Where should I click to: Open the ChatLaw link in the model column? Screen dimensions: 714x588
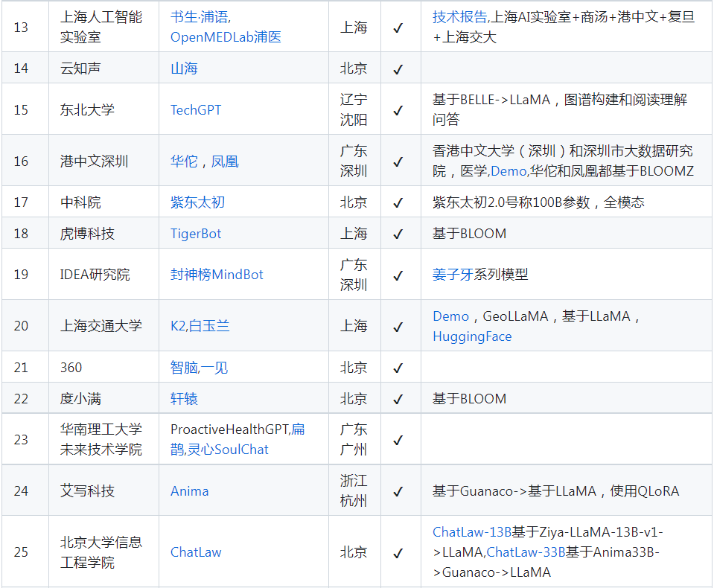coord(196,552)
